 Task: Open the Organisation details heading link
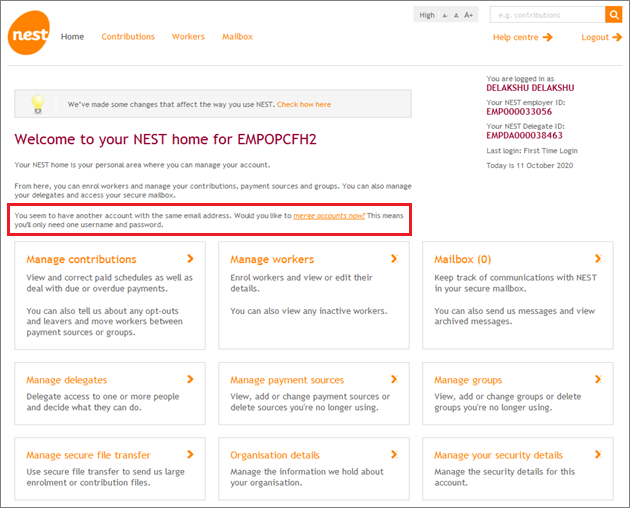click(x=275, y=455)
